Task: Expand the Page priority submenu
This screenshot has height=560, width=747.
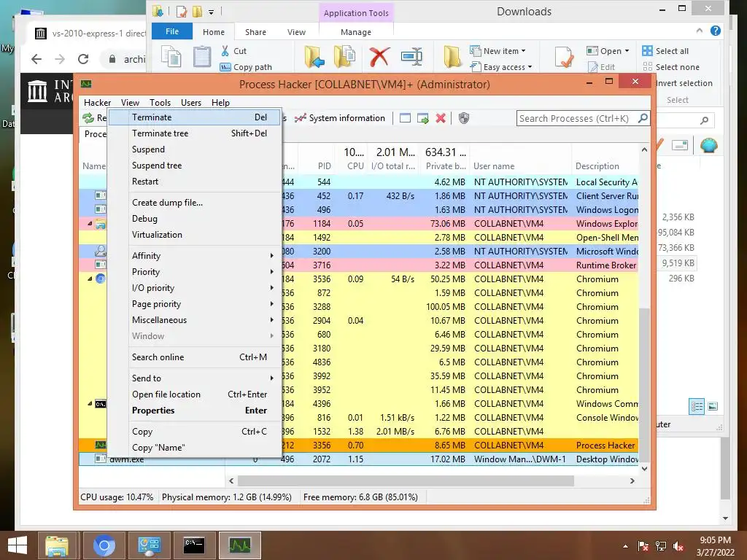Action: point(195,304)
